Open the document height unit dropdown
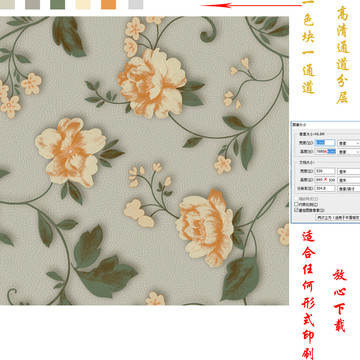Image resolution: width=360 pixels, height=360 pixels. 349,180
